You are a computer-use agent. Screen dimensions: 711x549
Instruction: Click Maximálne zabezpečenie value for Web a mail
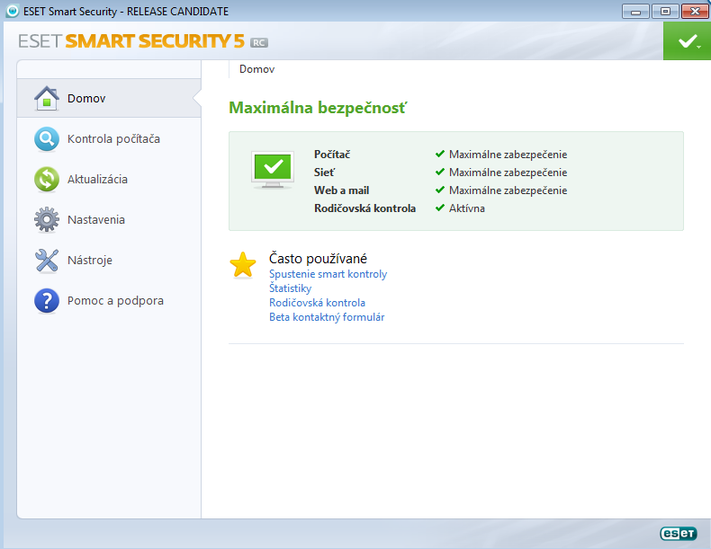[508, 190]
